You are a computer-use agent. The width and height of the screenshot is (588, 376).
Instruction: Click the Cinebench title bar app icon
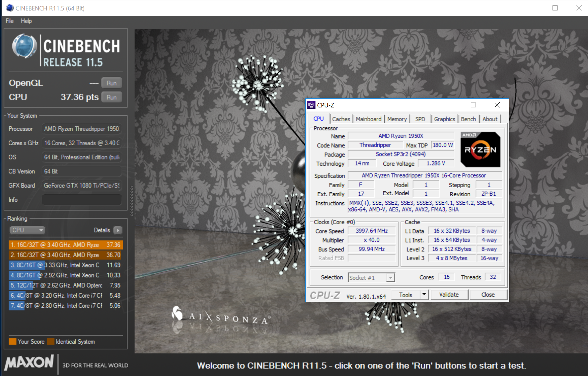[x=10, y=8]
